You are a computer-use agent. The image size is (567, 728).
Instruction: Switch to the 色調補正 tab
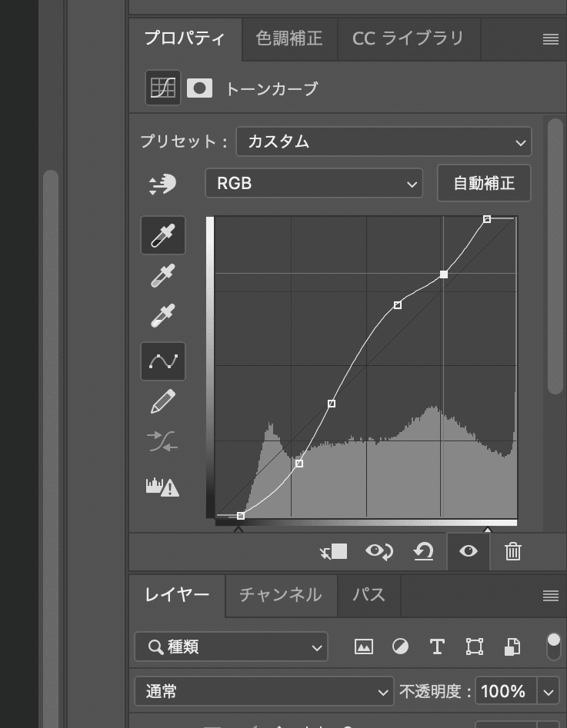[x=289, y=38]
